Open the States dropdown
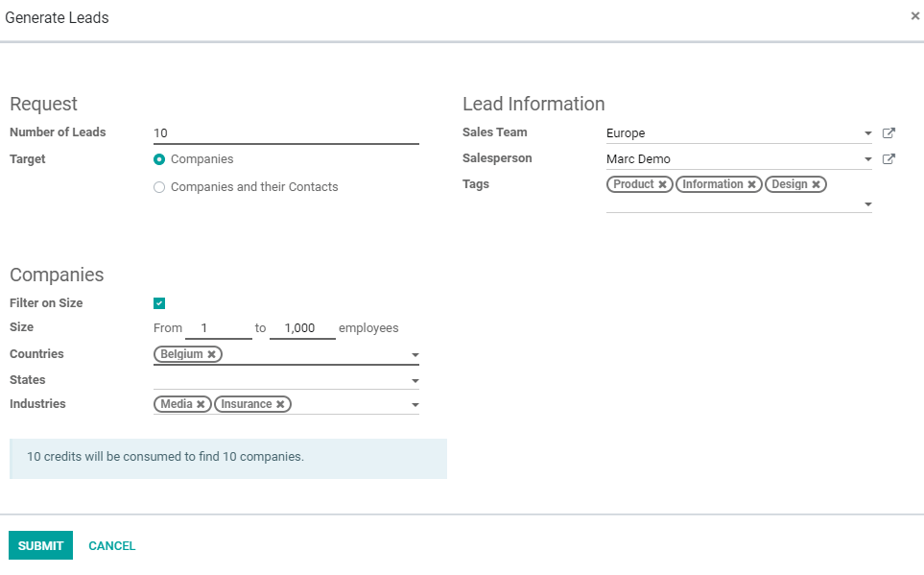The image size is (924, 575). (x=415, y=381)
